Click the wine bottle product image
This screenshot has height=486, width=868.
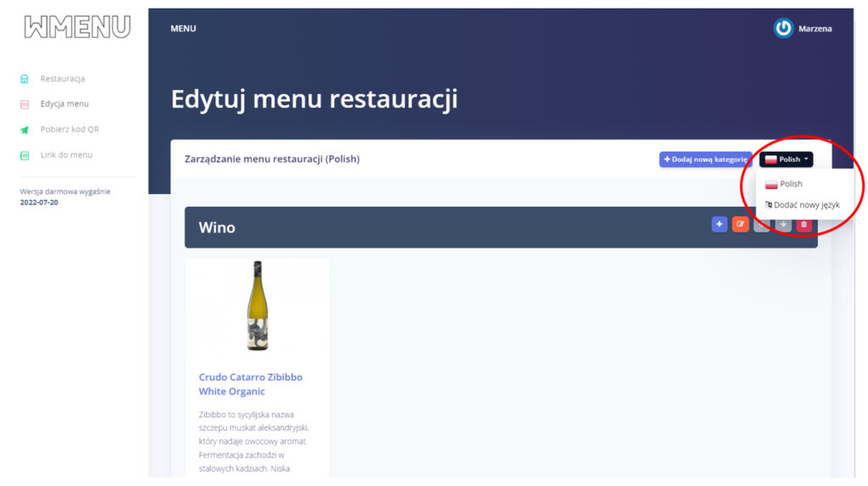(x=257, y=305)
